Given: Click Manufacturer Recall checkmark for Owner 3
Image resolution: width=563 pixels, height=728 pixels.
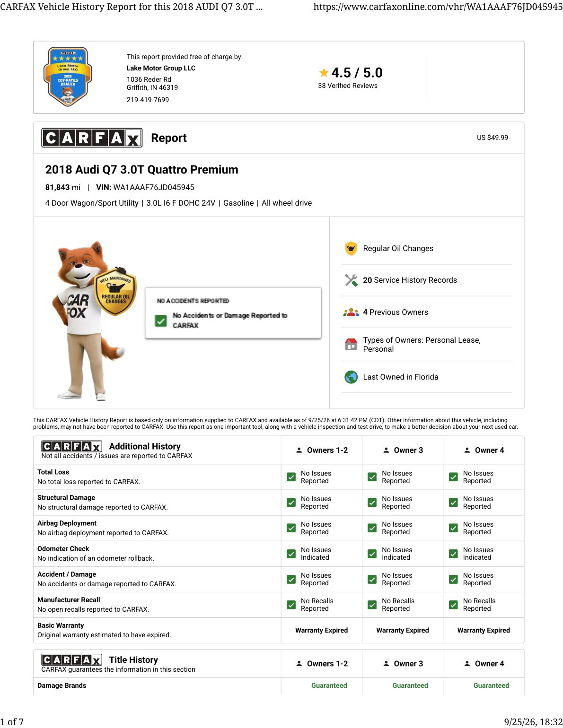Looking at the screenshot, I should point(372,605).
